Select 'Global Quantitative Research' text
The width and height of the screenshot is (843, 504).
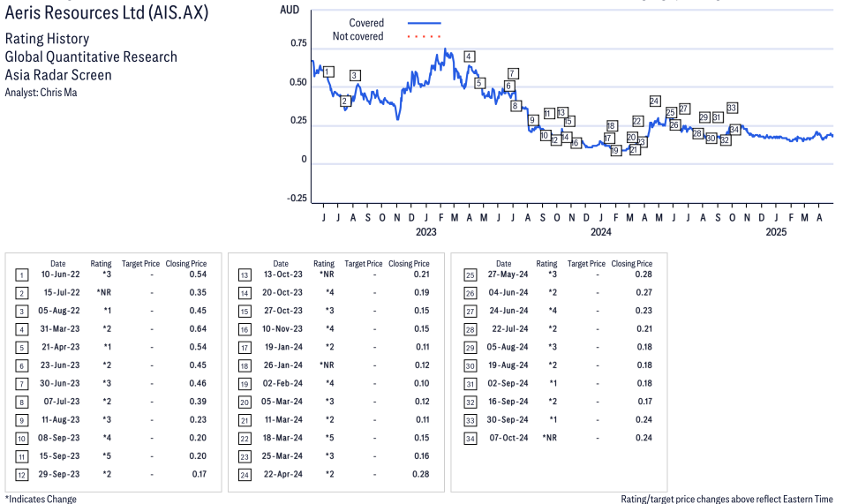91,57
